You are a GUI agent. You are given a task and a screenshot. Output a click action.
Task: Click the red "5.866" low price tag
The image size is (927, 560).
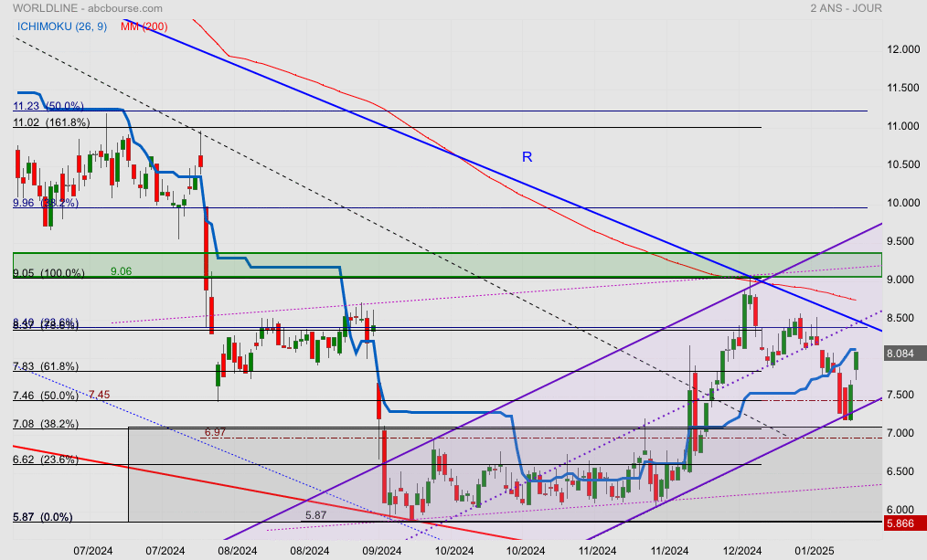click(904, 523)
